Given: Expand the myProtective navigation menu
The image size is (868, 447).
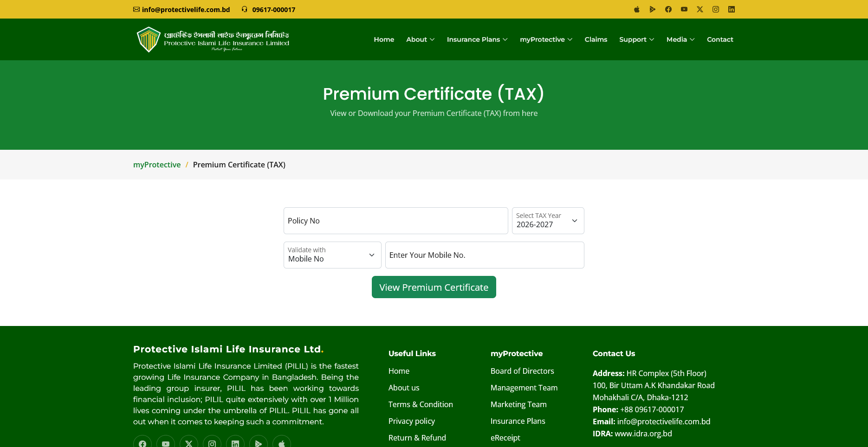Looking at the screenshot, I should [x=546, y=39].
